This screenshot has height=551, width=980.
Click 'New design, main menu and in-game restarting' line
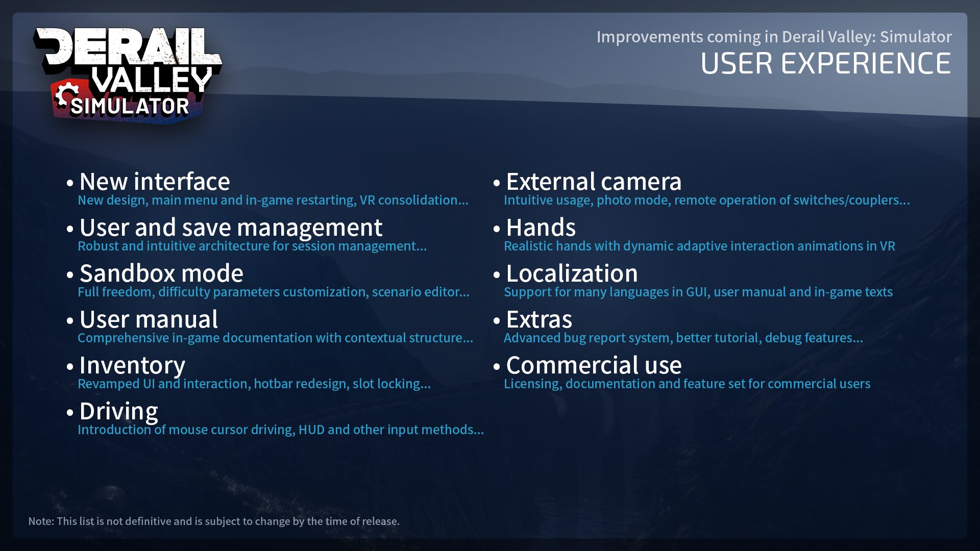pos(273,200)
